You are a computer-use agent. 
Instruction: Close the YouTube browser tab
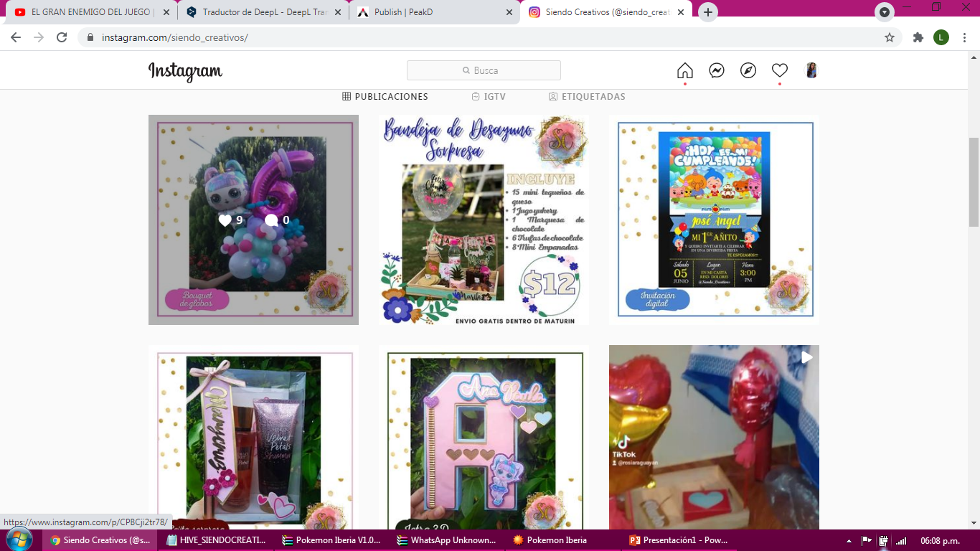point(166,12)
